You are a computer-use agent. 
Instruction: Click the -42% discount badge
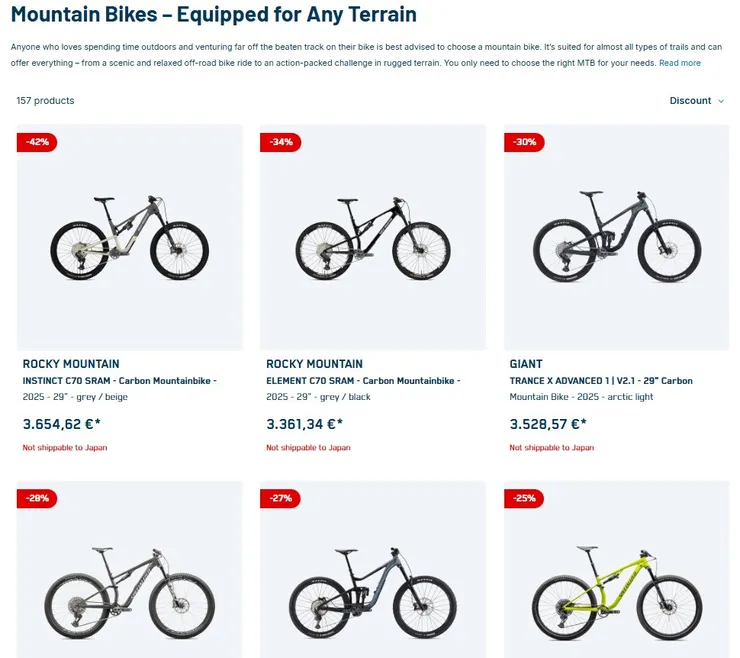pyautogui.click(x=37, y=142)
